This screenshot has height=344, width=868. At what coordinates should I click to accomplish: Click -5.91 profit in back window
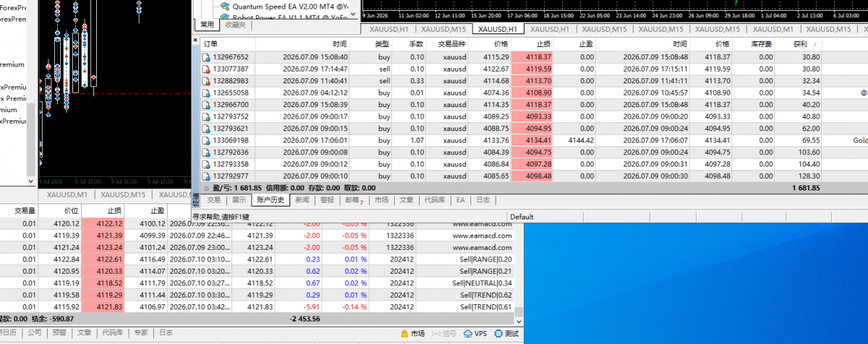[x=311, y=306]
